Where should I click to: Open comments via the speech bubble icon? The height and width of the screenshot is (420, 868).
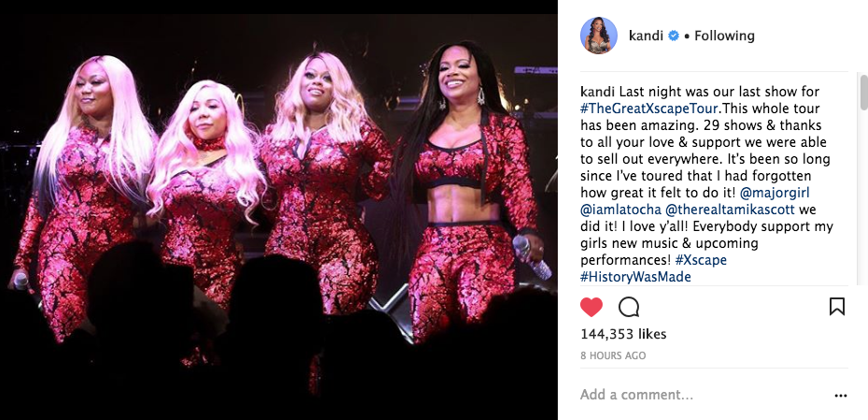coord(629,307)
